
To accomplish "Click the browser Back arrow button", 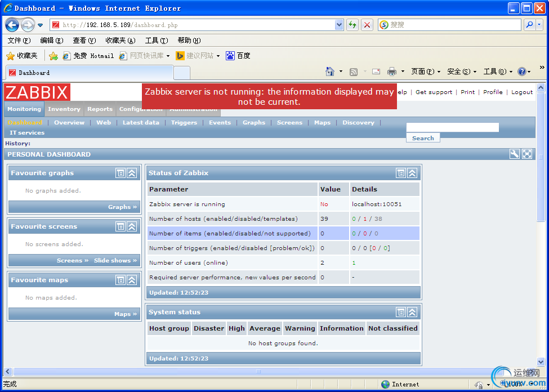I will pyautogui.click(x=12, y=25).
